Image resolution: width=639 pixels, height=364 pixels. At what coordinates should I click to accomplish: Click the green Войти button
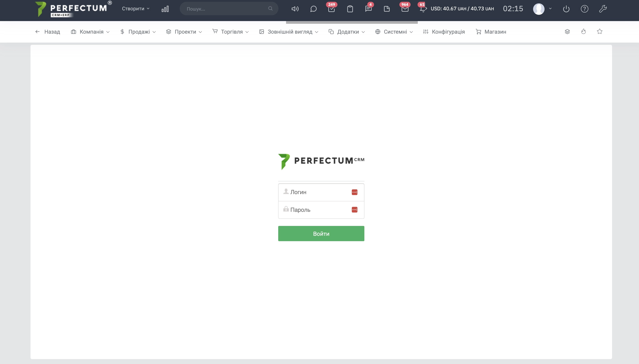pyautogui.click(x=321, y=234)
